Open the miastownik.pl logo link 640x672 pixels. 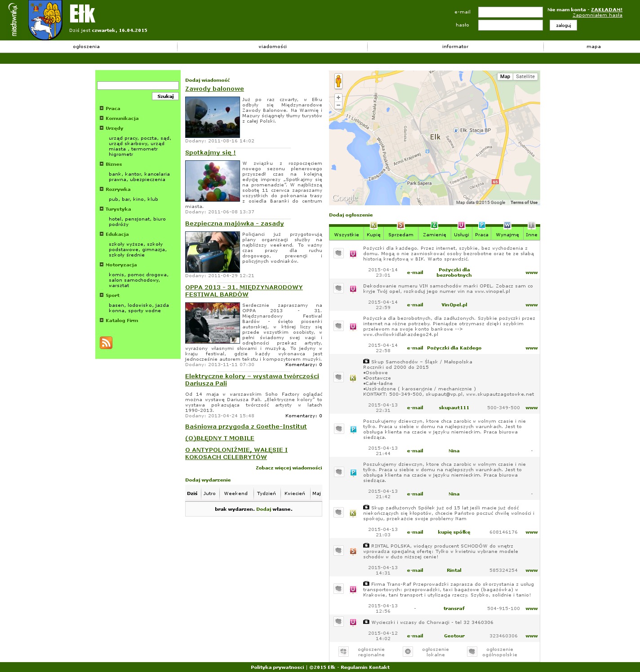(13, 20)
